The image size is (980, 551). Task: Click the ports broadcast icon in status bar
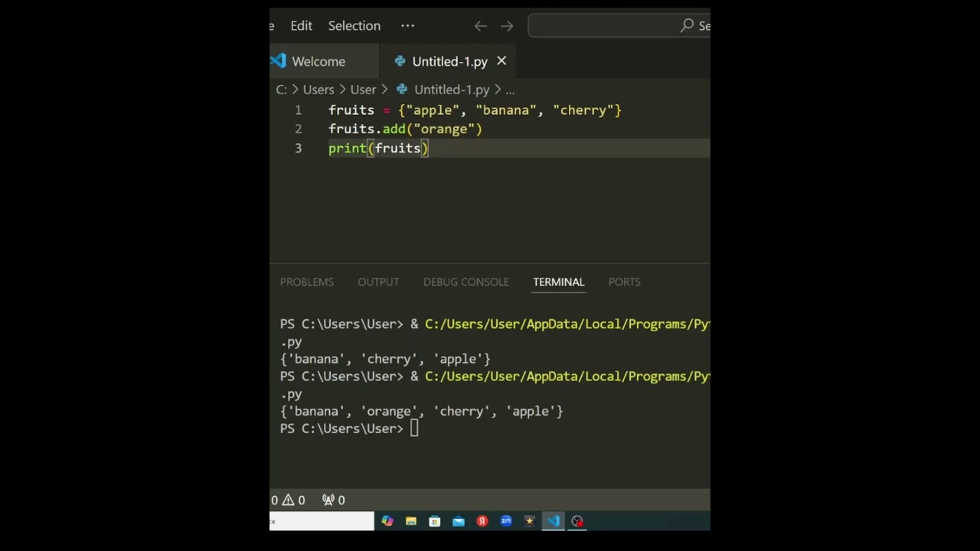tap(328, 500)
